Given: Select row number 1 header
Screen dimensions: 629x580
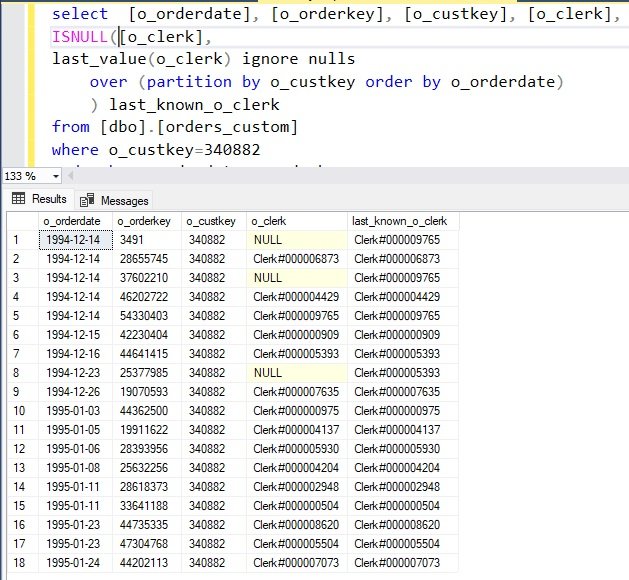Looking at the screenshot, I should [x=23, y=240].
